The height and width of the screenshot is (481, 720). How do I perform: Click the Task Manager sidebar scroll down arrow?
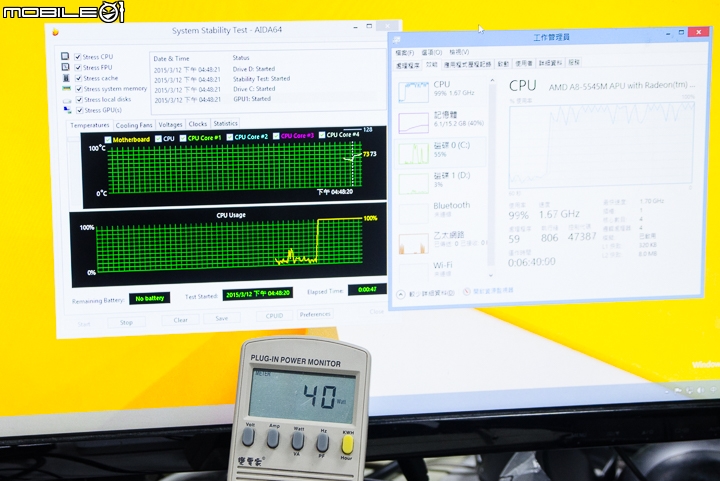pyautogui.click(x=491, y=275)
